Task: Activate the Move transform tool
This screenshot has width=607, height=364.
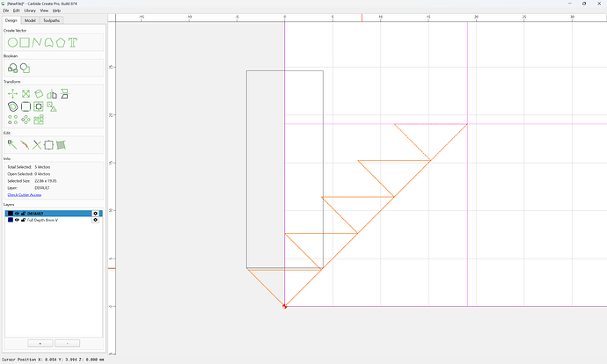Action: [x=13, y=94]
